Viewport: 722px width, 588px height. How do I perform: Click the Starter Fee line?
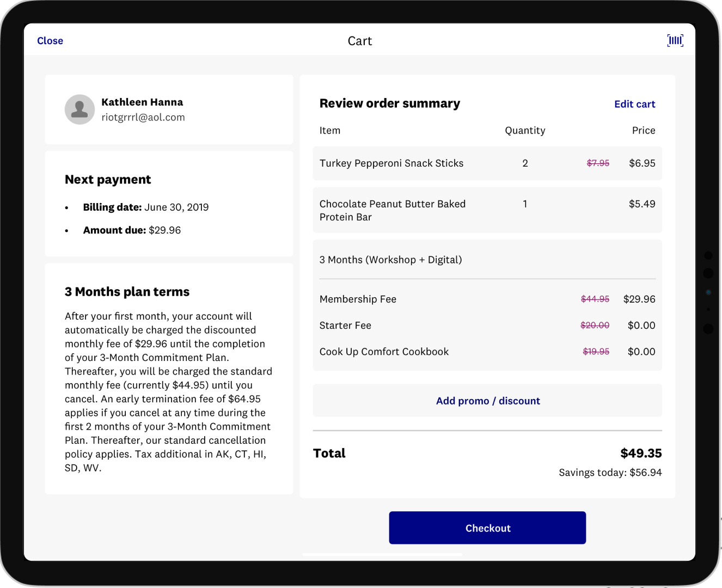coord(345,326)
